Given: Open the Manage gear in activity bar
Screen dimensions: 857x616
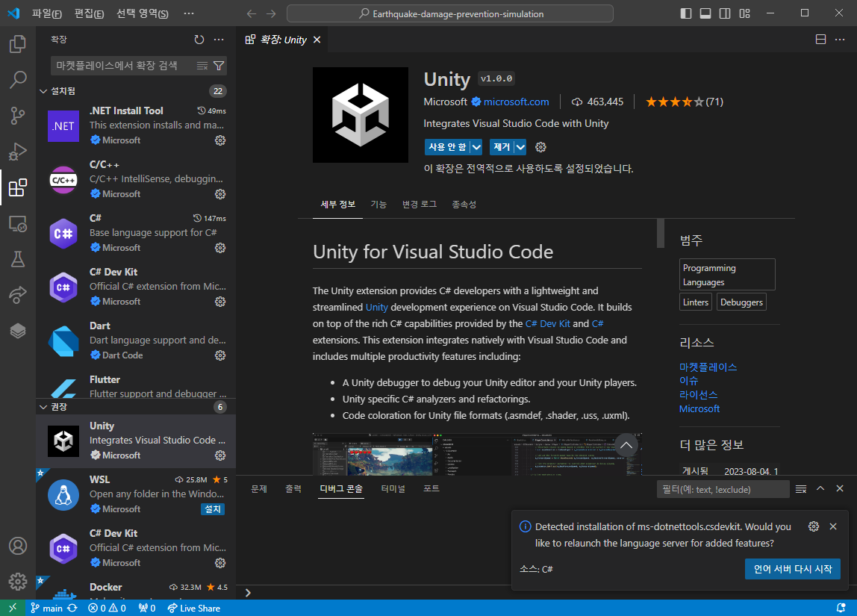Looking at the screenshot, I should click(x=17, y=581).
